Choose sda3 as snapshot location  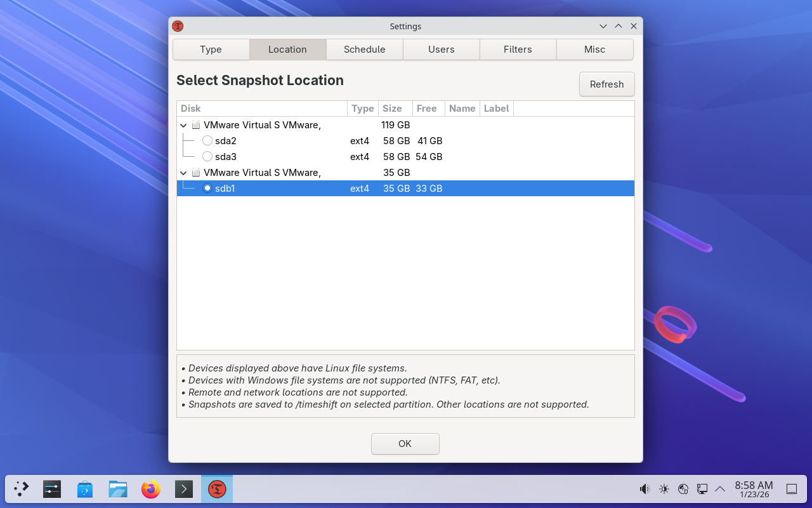click(x=207, y=157)
